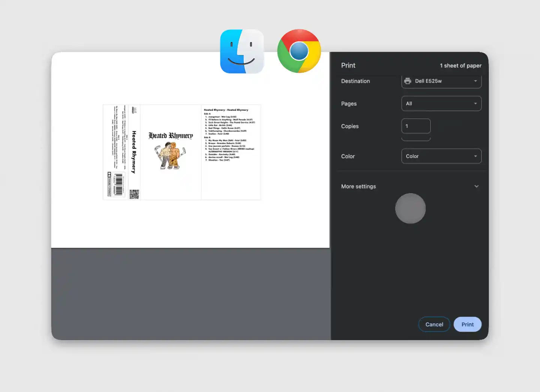The height and width of the screenshot is (392, 540).
Task: Open the Color mode selector
Action: [x=441, y=156]
